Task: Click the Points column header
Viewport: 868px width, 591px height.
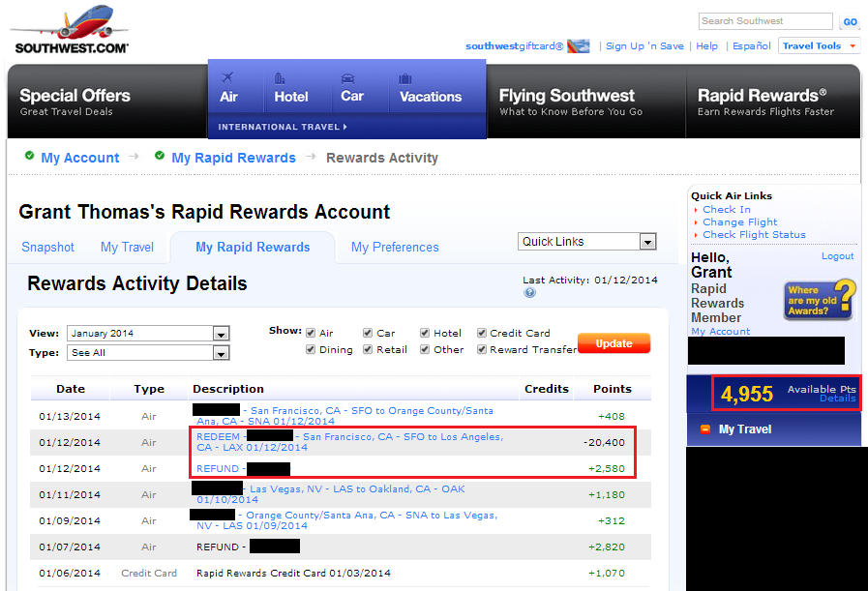Action: pyautogui.click(x=613, y=389)
